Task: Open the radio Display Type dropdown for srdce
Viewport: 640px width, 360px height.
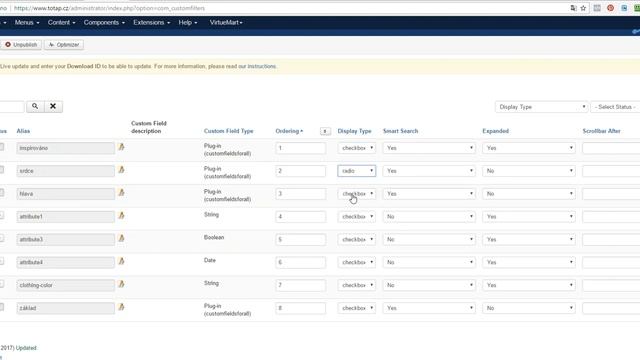Action: coord(356,171)
